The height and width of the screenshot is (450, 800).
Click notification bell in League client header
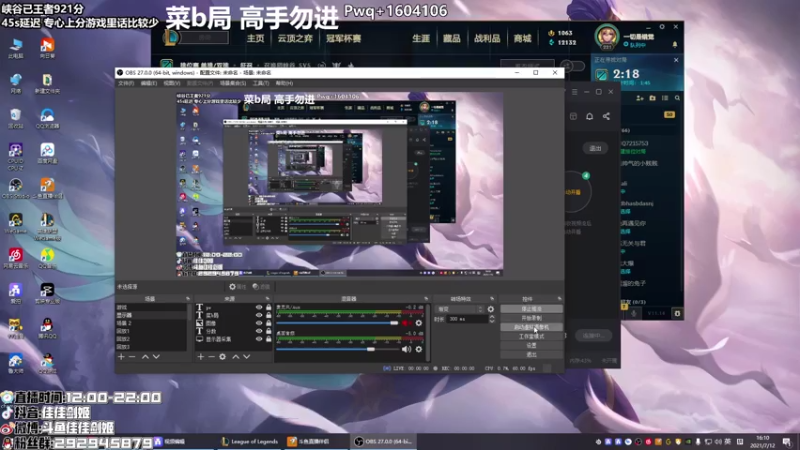675,45
